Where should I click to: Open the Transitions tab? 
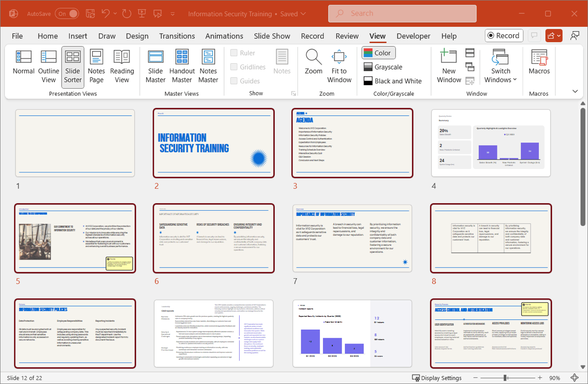point(177,36)
